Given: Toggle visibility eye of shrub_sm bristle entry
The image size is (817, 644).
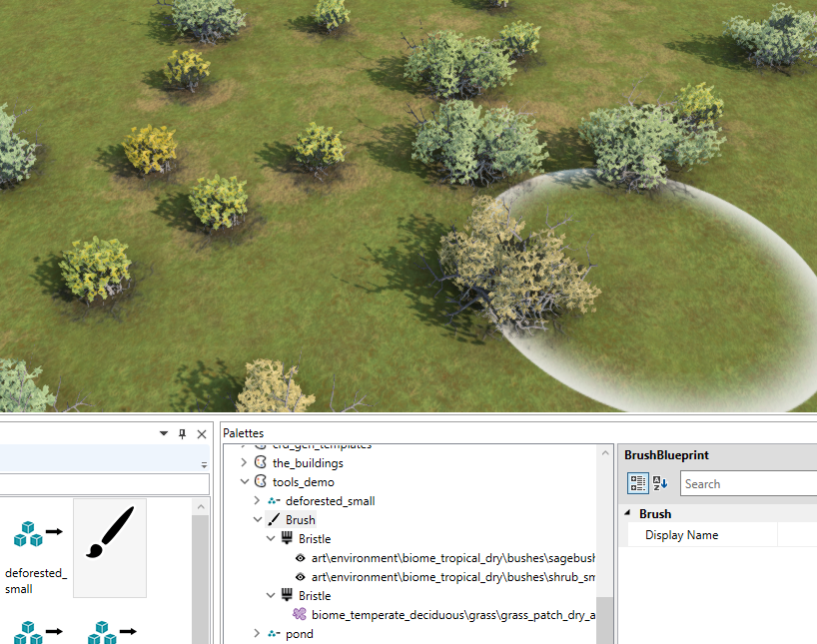Looking at the screenshot, I should click(300, 577).
